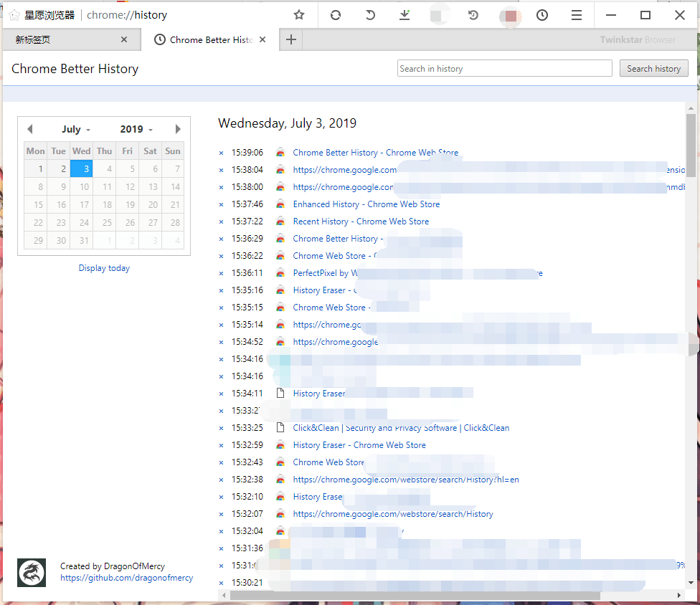The width and height of the screenshot is (700, 605).
Task: Open the downloads arrow icon
Action: (405, 15)
